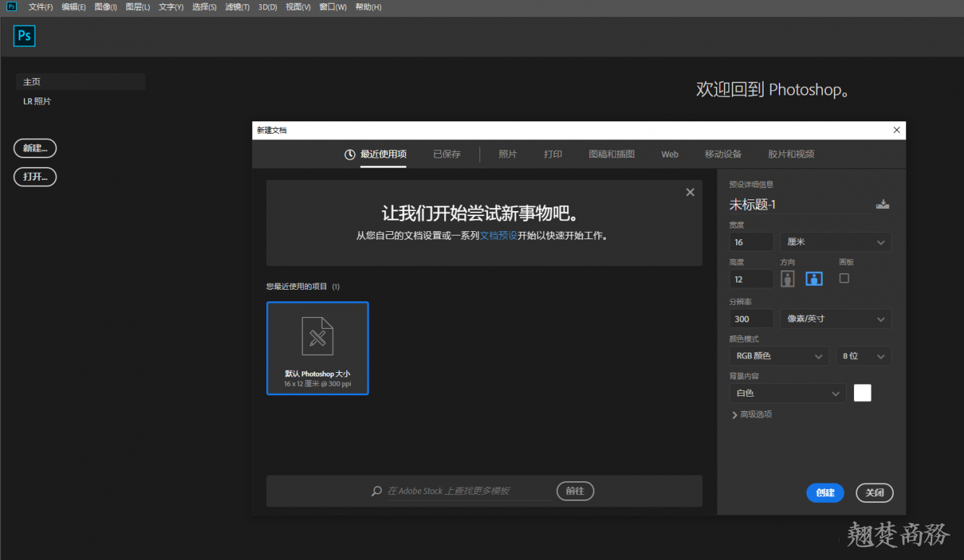964x560 pixels.
Task: Open the 8 位 bit depth dropdown
Action: point(863,356)
